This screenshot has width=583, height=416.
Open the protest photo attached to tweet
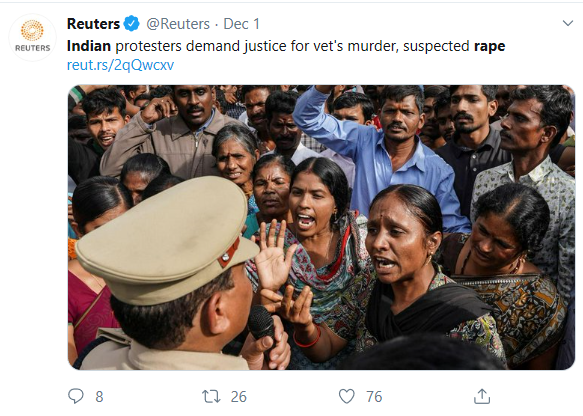pyautogui.click(x=322, y=227)
